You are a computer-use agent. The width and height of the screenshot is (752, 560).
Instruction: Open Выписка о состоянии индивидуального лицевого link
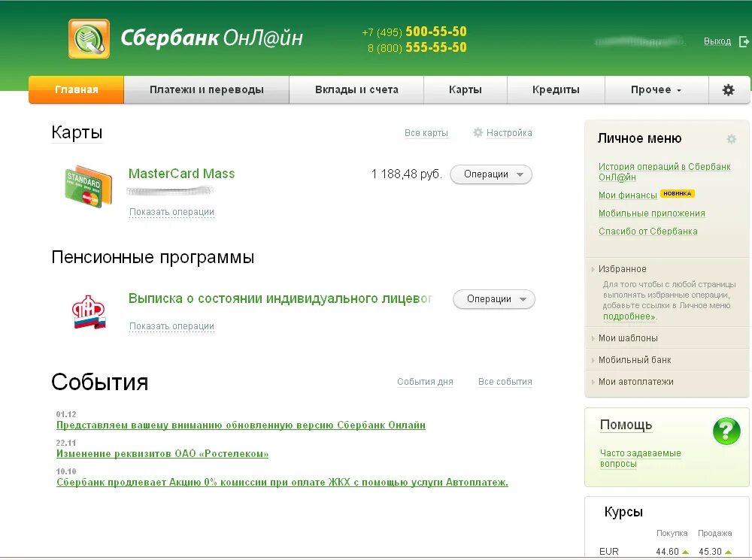(x=280, y=298)
